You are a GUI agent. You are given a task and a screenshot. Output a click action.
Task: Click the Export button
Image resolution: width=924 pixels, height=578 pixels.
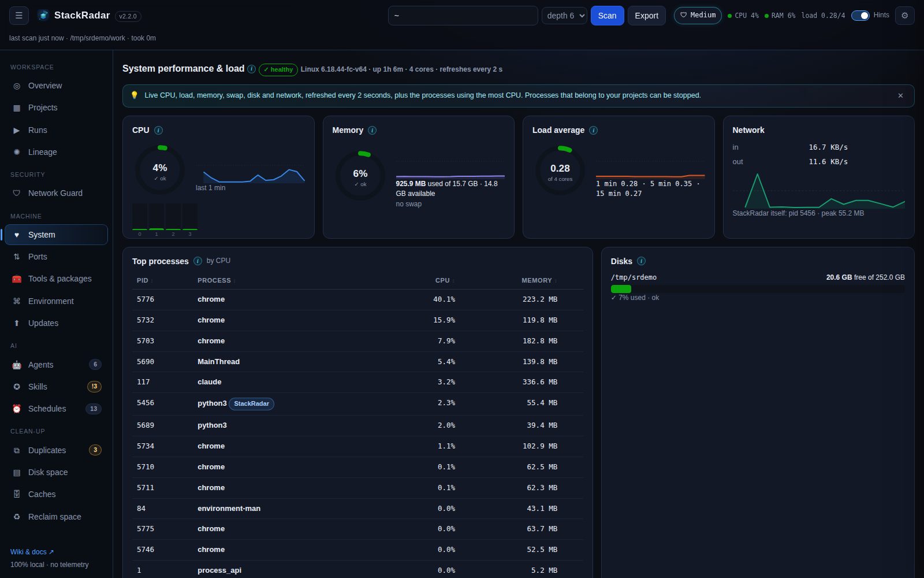pyautogui.click(x=646, y=16)
